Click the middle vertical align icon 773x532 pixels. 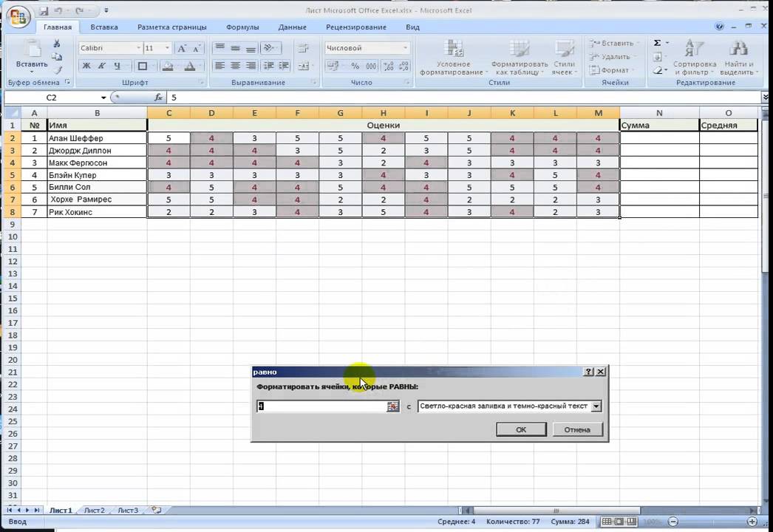(x=236, y=48)
